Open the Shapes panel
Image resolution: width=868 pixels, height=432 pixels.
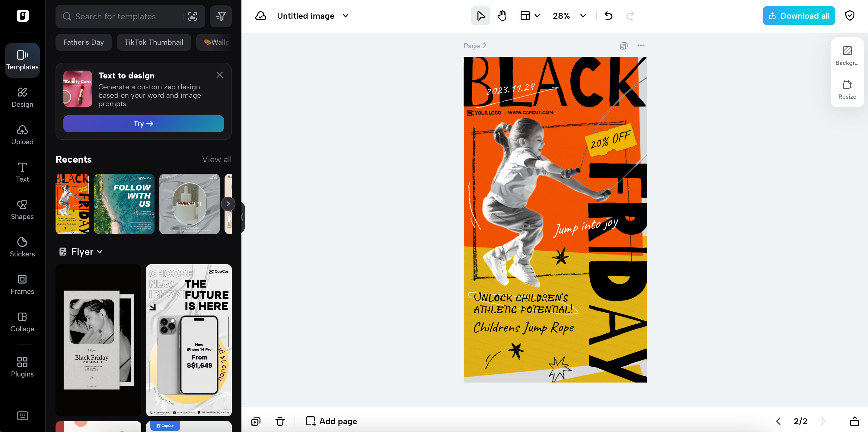[x=22, y=209]
